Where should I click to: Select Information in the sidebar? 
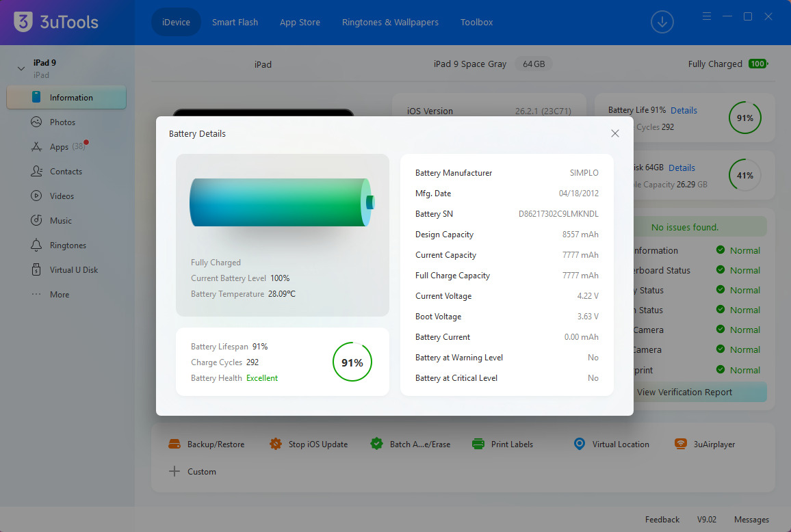coord(66,97)
